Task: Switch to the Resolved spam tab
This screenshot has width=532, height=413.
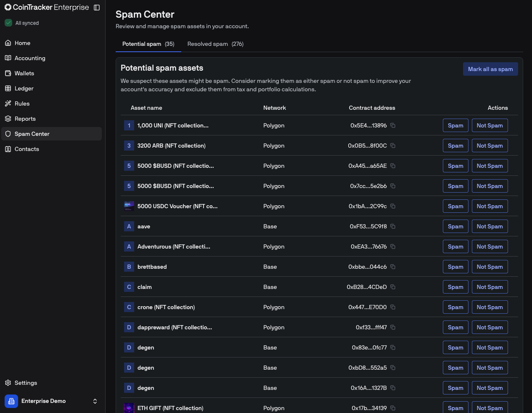Action: [x=215, y=44]
